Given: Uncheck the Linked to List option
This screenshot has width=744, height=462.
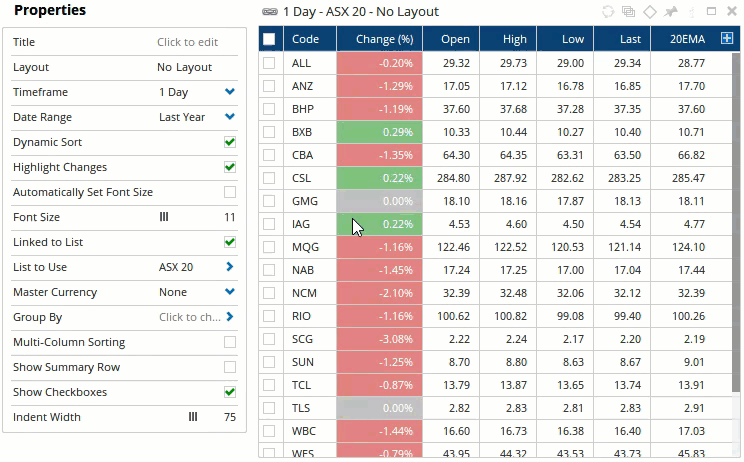Looking at the screenshot, I should (230, 242).
